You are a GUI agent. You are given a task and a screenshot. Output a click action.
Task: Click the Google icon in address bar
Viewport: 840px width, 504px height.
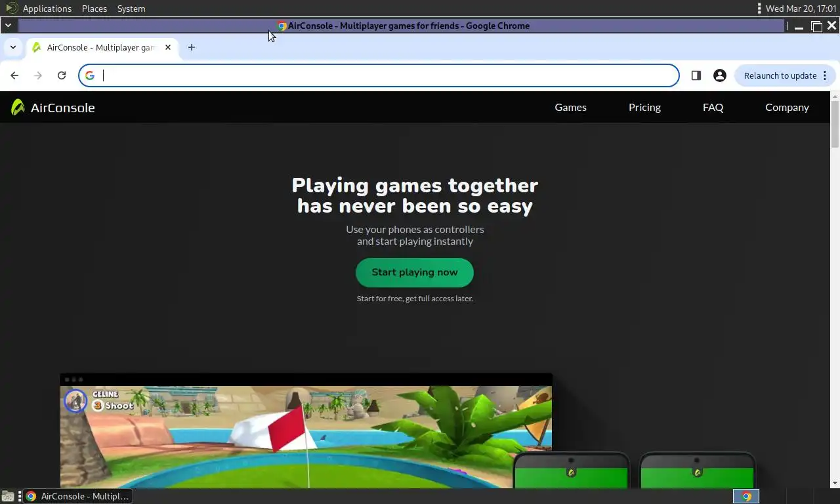tap(90, 75)
